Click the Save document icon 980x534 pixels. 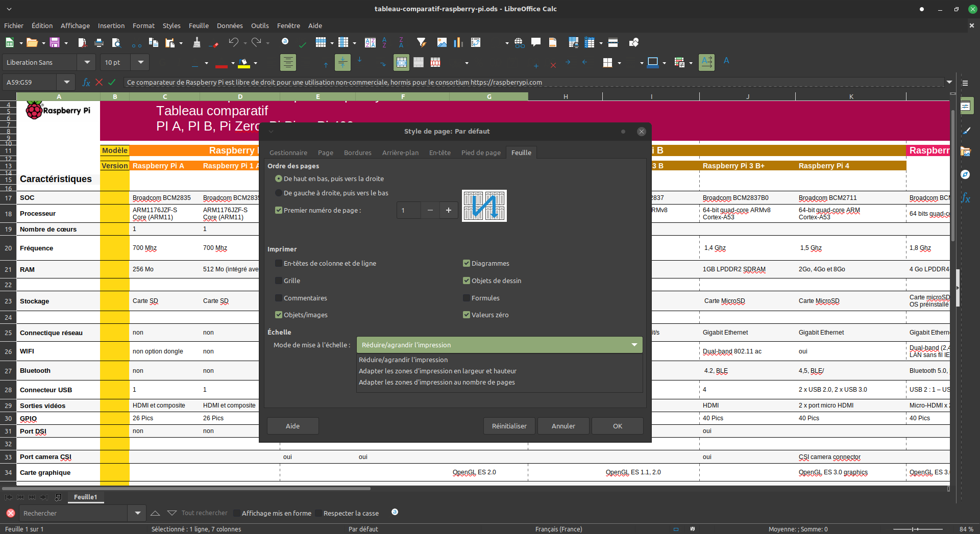(x=55, y=43)
